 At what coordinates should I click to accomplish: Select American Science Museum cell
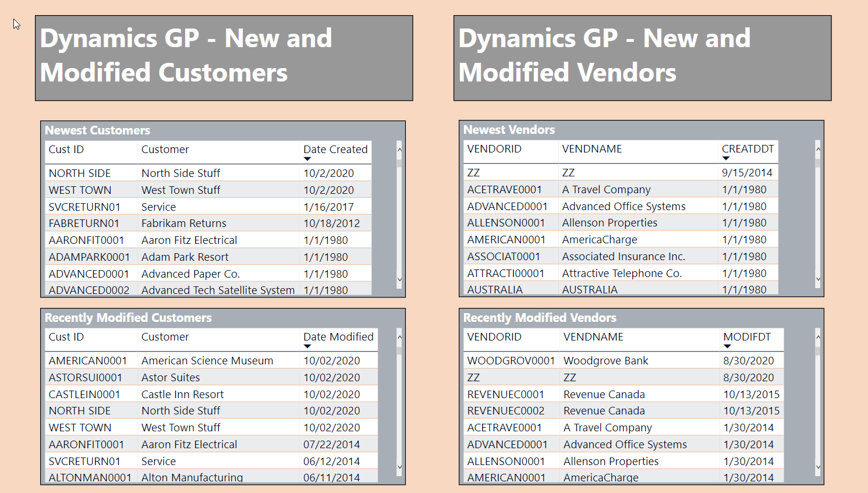click(207, 361)
